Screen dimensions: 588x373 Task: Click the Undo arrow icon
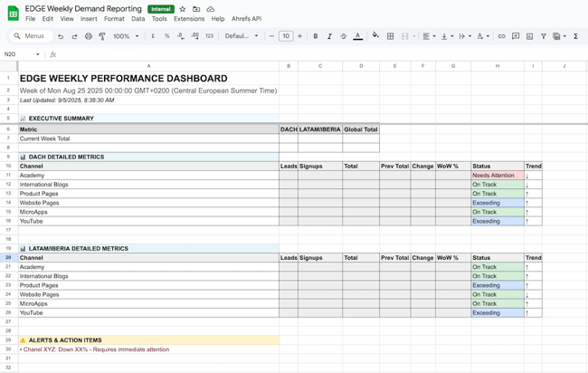click(61, 36)
